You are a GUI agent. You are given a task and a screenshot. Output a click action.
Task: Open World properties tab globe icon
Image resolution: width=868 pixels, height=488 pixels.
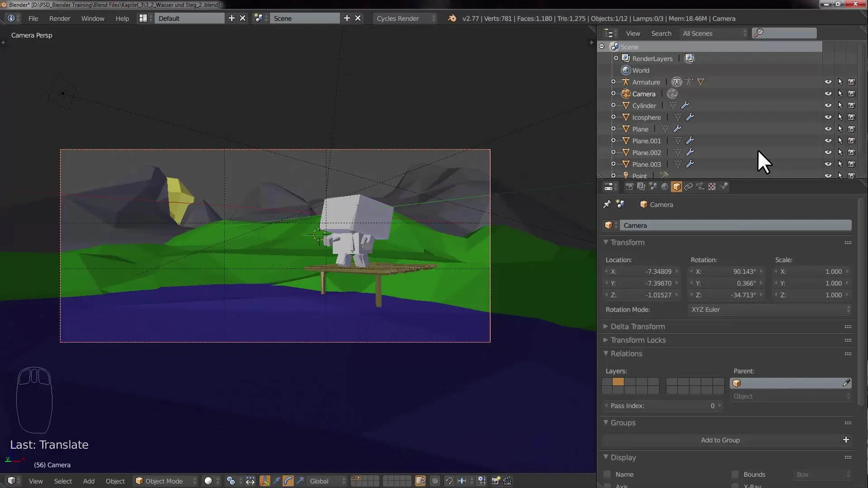(x=665, y=187)
